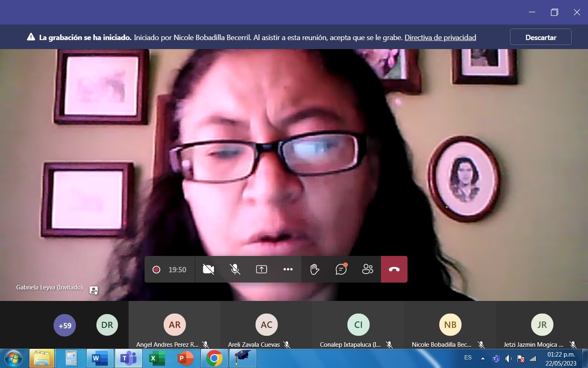Viewport: 588px width, 368px height.
Task: Hang up the call with red button
Action: (394, 269)
